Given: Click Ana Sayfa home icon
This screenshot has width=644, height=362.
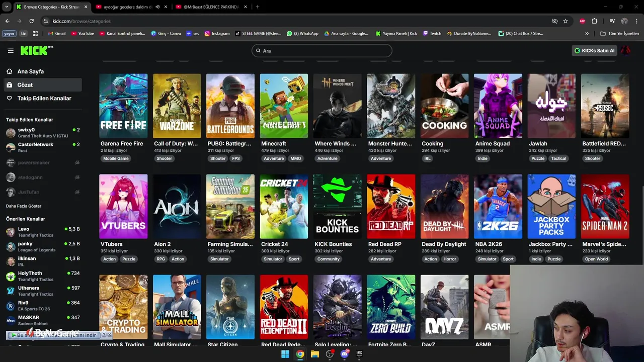Looking at the screenshot, I should tap(10, 71).
